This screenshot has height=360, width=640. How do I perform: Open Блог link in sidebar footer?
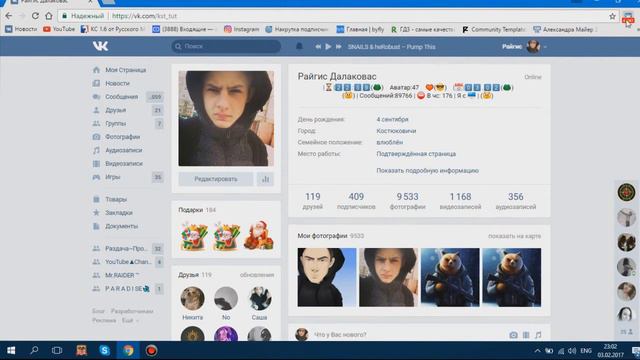tap(98, 311)
